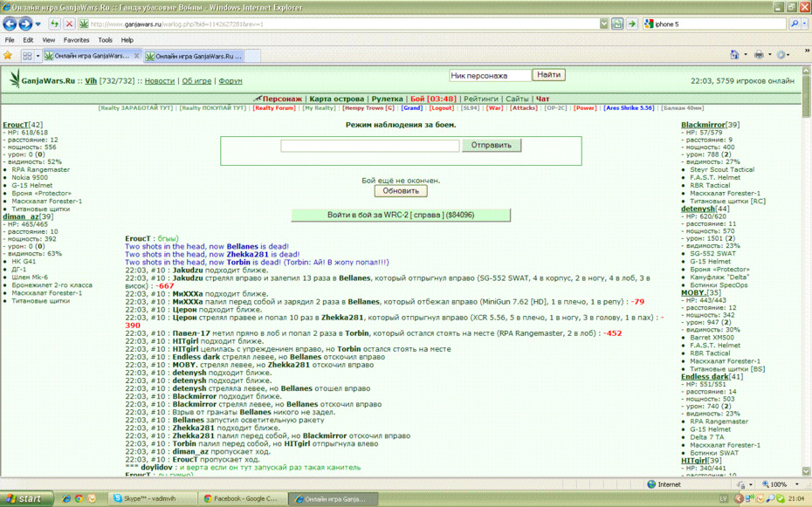Open a new blank tab
Viewport: 812px width, 507px height.
(252, 56)
